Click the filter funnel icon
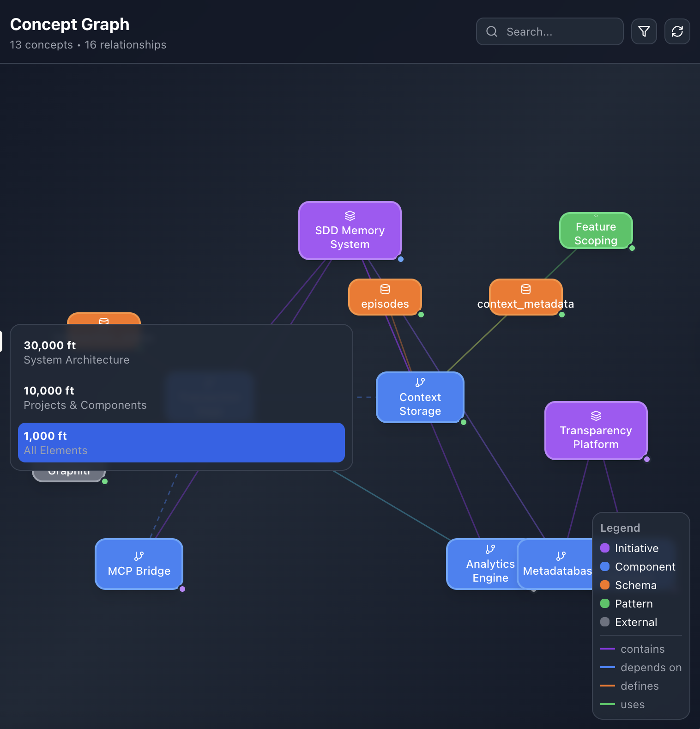Viewport: 700px width, 729px height. pyautogui.click(x=644, y=31)
